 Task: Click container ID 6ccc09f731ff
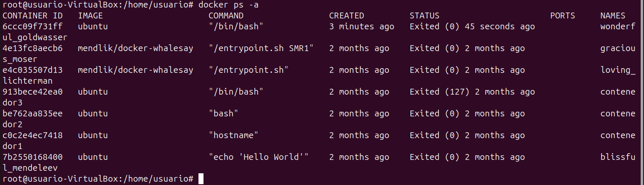click(33, 27)
